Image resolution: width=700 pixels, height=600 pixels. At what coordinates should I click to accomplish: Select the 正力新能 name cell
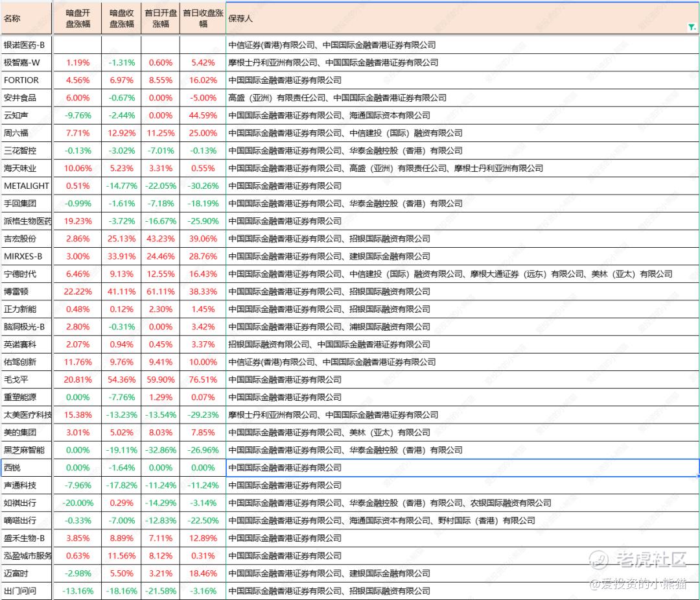(x=27, y=309)
